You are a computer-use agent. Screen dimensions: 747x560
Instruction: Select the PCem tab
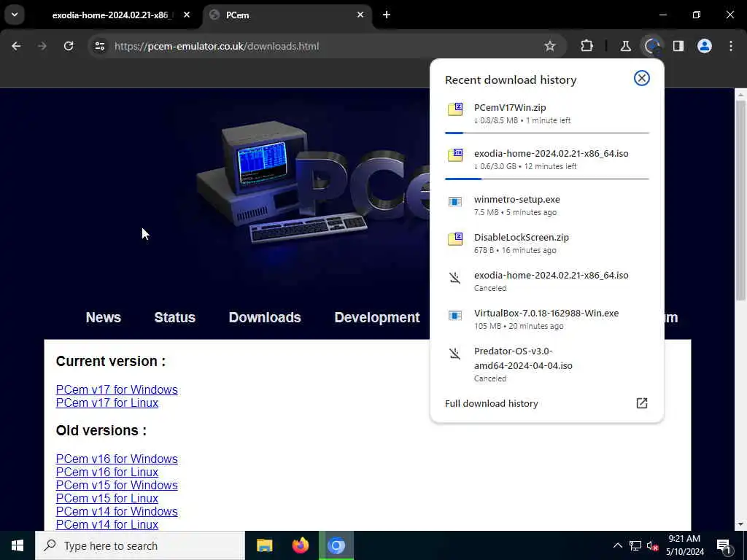click(x=286, y=15)
